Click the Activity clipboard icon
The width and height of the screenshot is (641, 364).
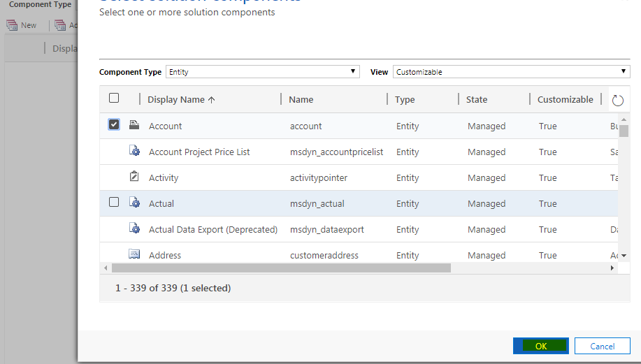point(134,177)
